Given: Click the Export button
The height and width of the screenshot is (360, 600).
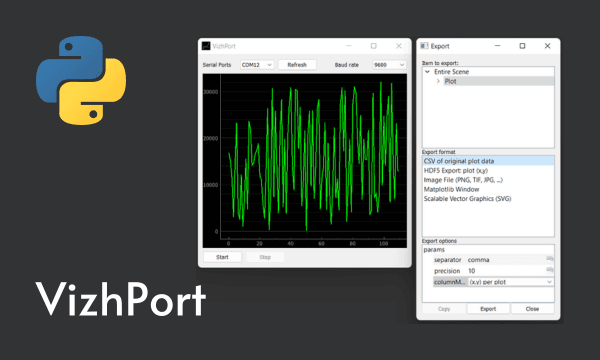Looking at the screenshot, I should tap(488, 309).
